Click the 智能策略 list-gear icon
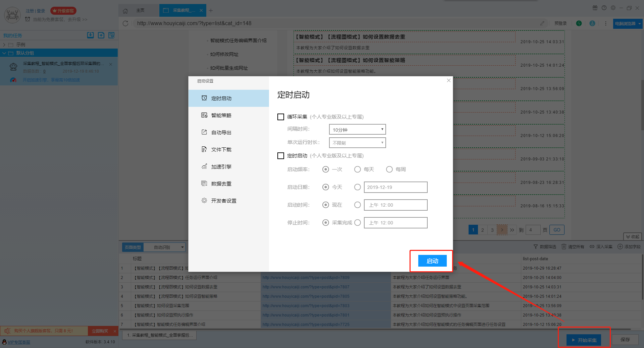Image resolution: width=644 pixels, height=348 pixels. [x=204, y=115]
